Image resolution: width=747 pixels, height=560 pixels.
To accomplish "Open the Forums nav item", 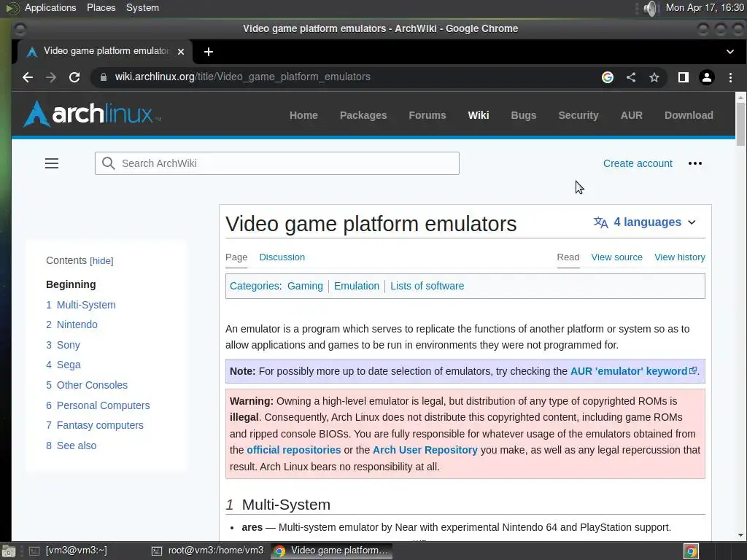I will point(427,115).
